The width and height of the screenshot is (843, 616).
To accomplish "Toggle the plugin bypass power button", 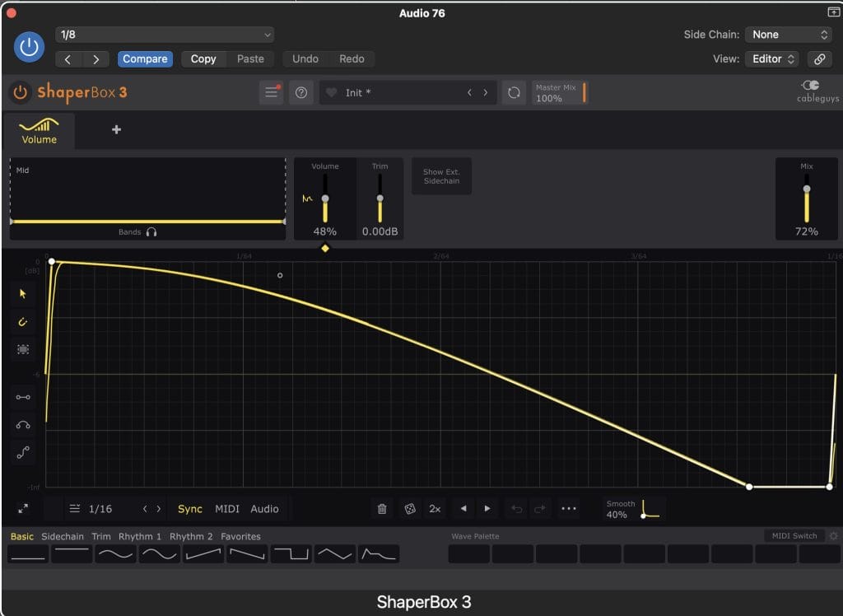I will (30, 47).
